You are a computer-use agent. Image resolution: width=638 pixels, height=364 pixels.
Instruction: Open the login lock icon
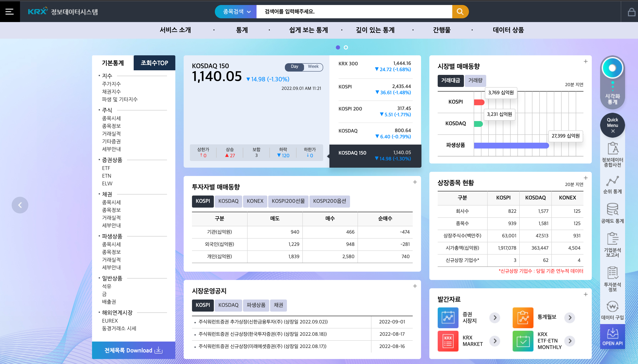point(632,12)
